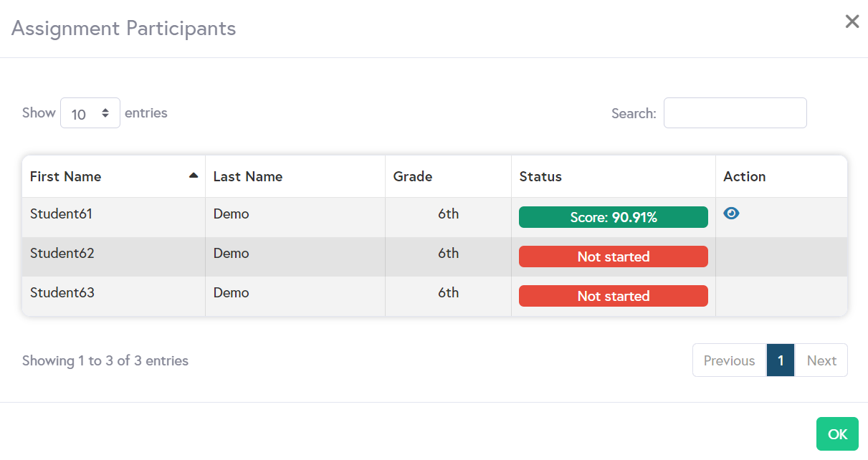
Task: Click the Score: 90.91% status badge
Action: (613, 217)
